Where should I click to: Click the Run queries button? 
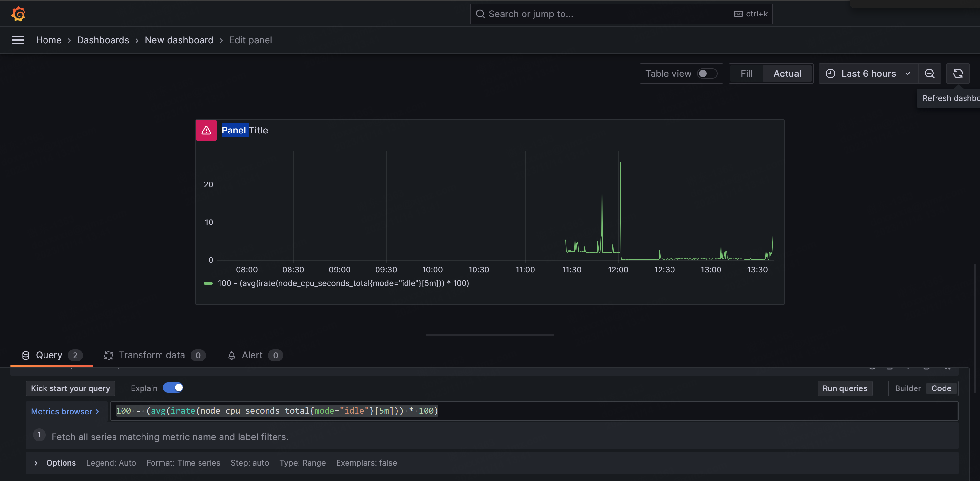pos(845,388)
